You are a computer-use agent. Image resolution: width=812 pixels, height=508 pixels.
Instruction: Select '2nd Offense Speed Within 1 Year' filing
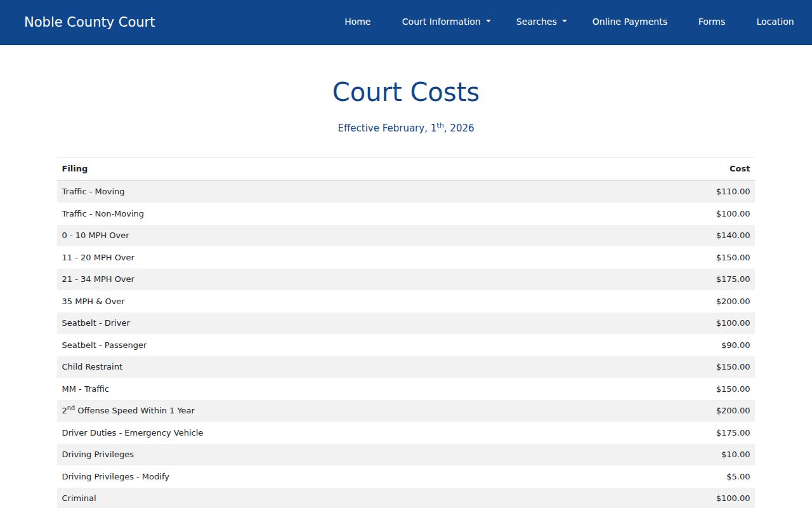coord(128,410)
